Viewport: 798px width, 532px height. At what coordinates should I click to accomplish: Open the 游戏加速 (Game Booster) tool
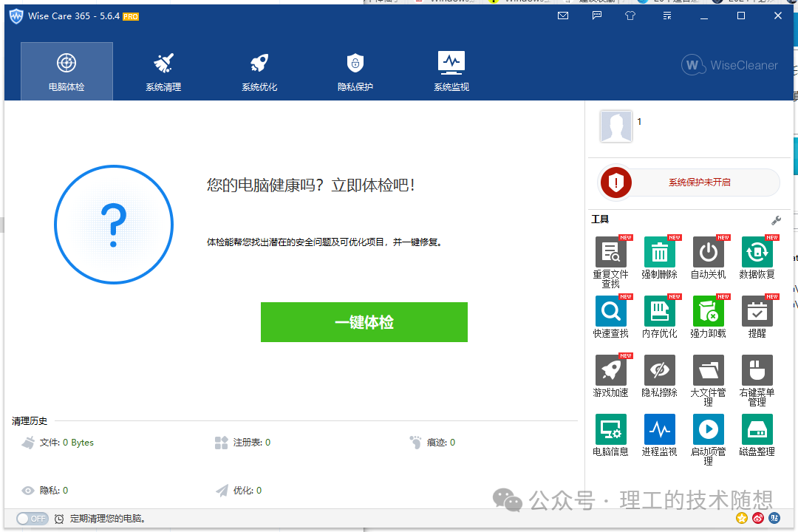pos(610,372)
